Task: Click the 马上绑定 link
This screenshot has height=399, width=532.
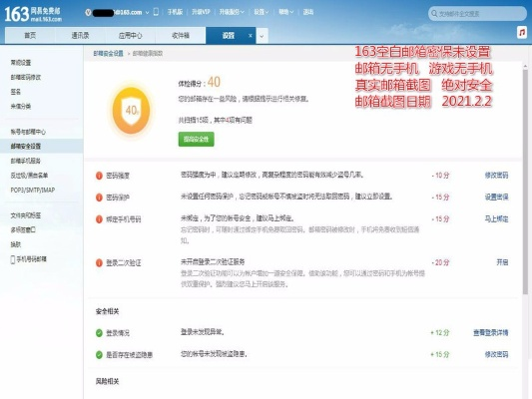Action: [496, 219]
